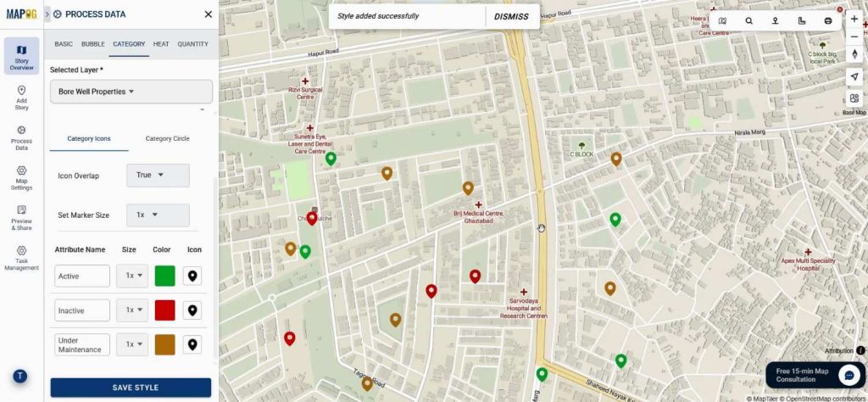Click the SAVE STYLE button
Screen dimensions: 868x402
click(x=131, y=388)
